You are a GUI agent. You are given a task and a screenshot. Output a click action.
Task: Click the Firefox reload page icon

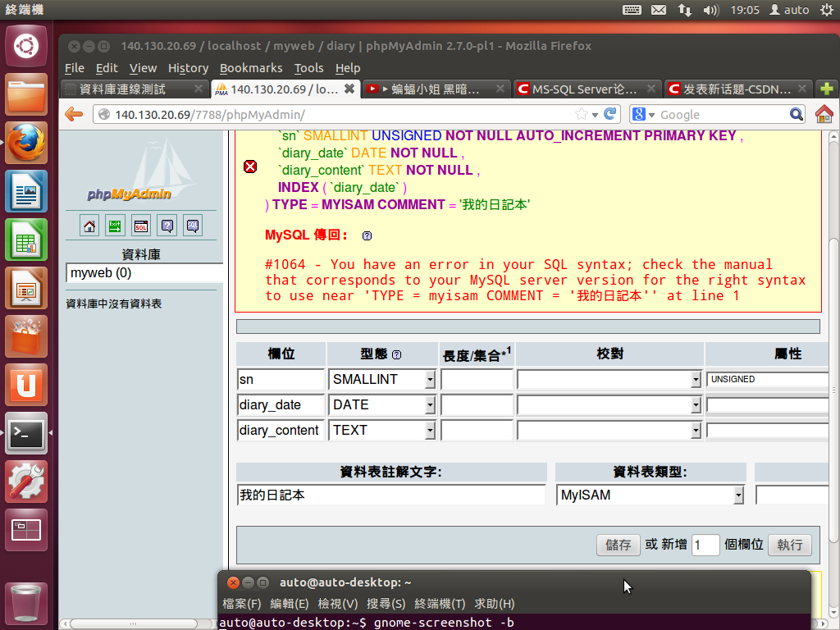coord(609,114)
